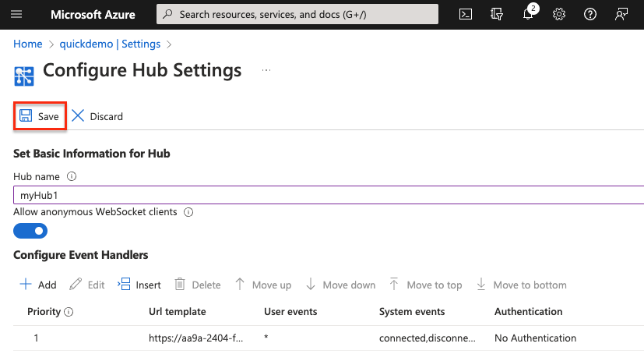Add a new event handler
This screenshot has width=644, height=354.
pyautogui.click(x=38, y=285)
